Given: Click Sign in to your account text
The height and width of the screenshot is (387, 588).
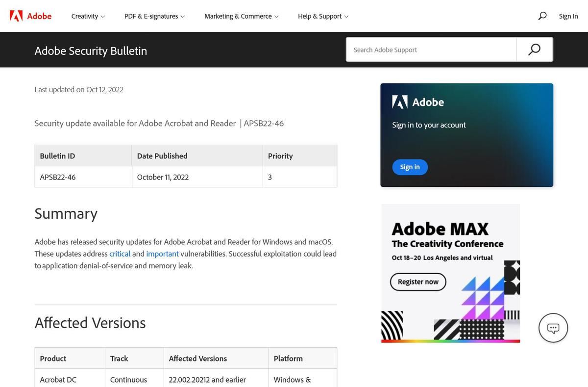Looking at the screenshot, I should tap(429, 125).
